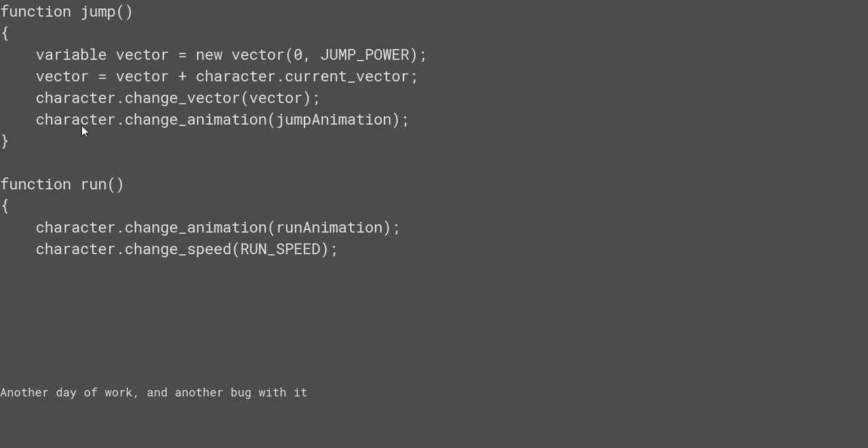Place cursor on JUMP_POWER constant
868x448 pixels.
point(365,55)
